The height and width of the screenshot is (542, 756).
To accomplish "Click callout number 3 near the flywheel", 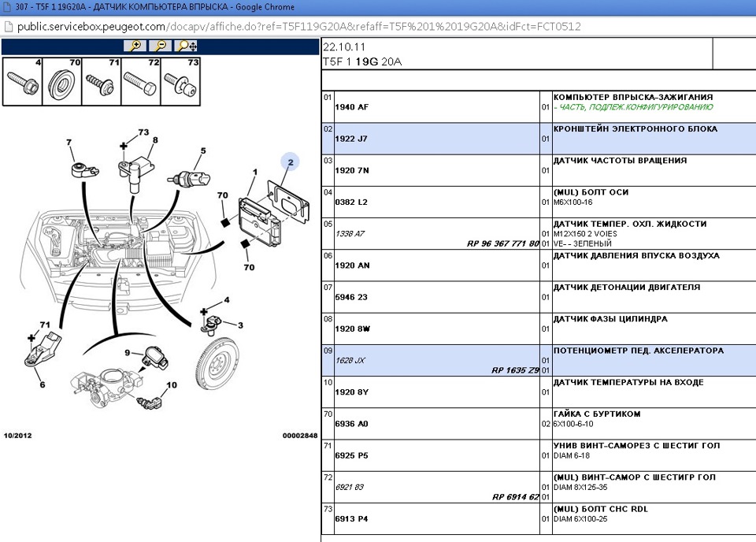I will point(241,325).
